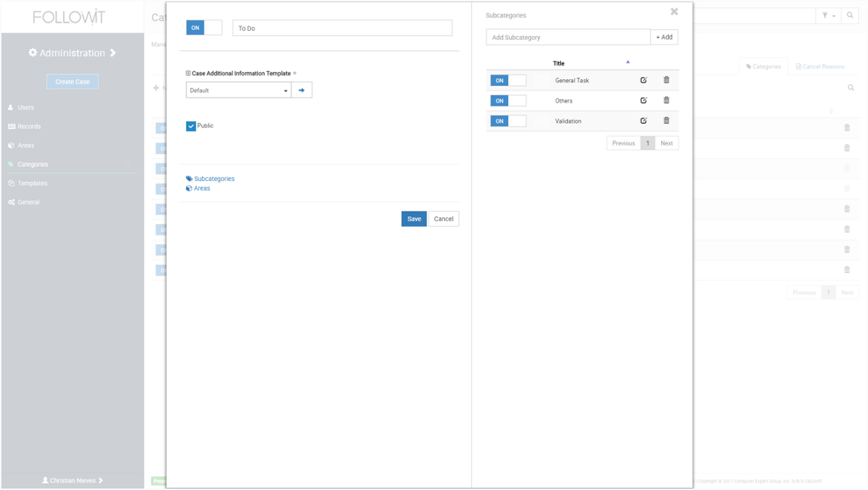This screenshot has height=490, width=868.
Task: Focus the Add Subcategory text field
Action: tap(568, 37)
